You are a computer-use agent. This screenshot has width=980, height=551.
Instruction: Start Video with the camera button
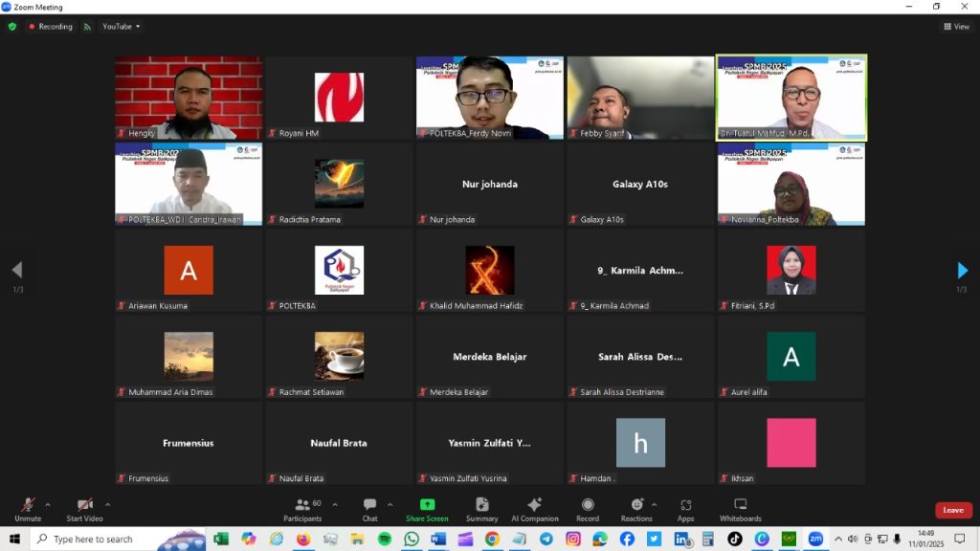[x=84, y=509]
